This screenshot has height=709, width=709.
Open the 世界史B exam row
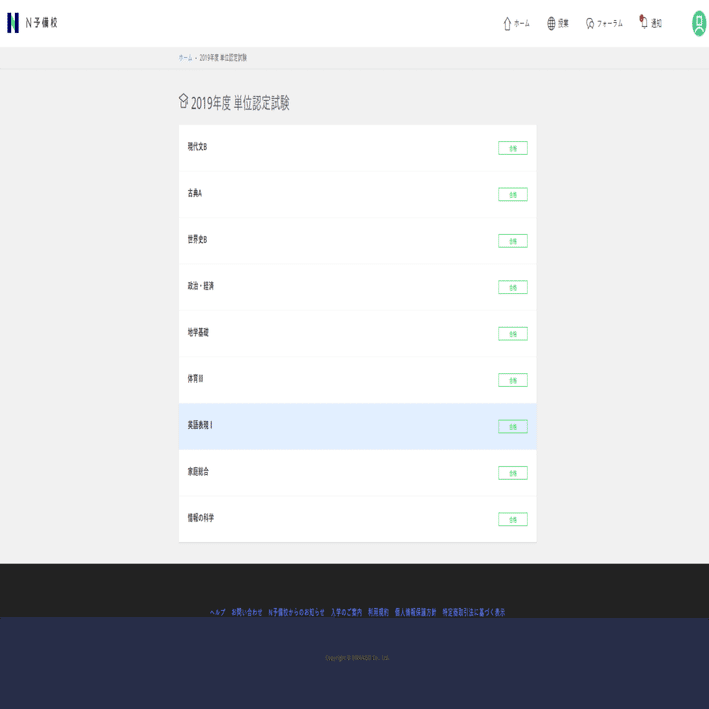[x=358, y=241]
